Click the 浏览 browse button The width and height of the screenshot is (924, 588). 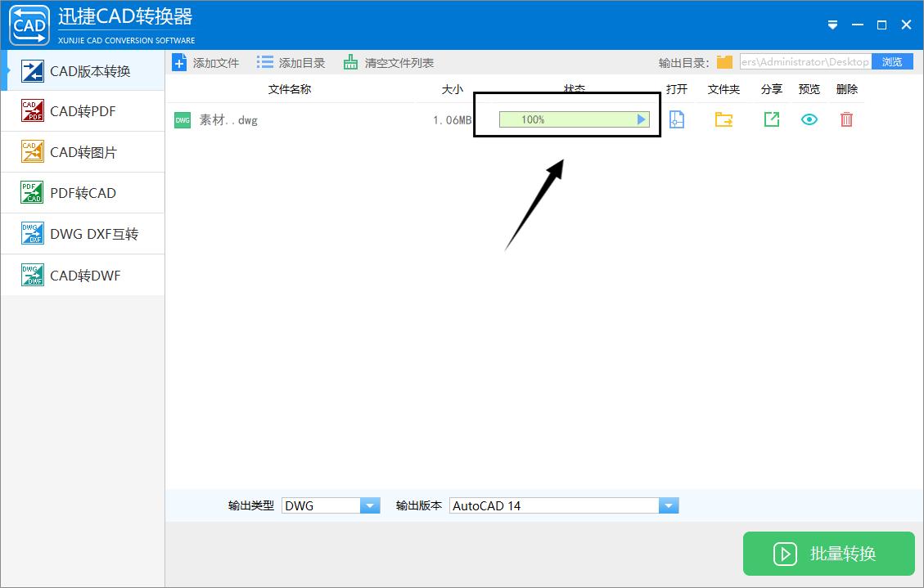point(892,61)
